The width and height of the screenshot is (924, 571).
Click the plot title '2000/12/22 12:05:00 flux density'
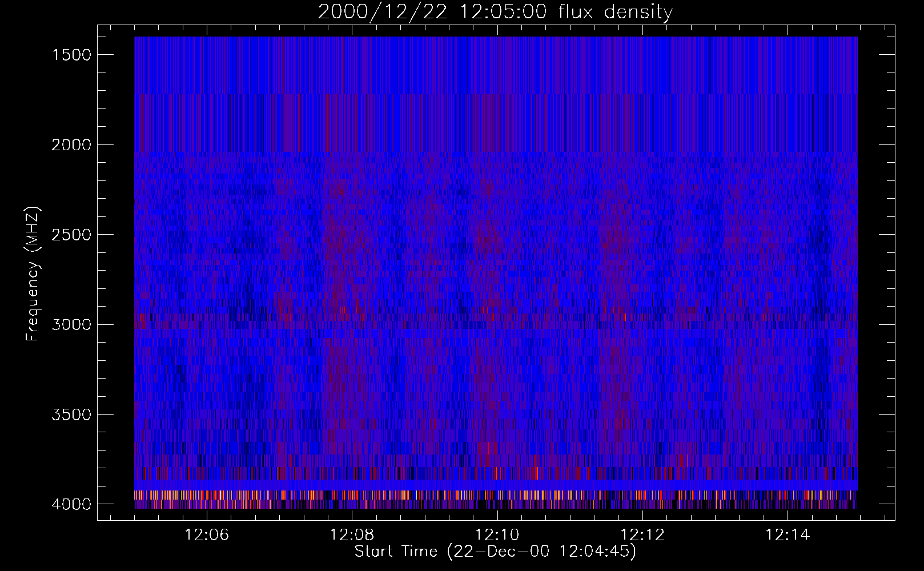(x=495, y=12)
